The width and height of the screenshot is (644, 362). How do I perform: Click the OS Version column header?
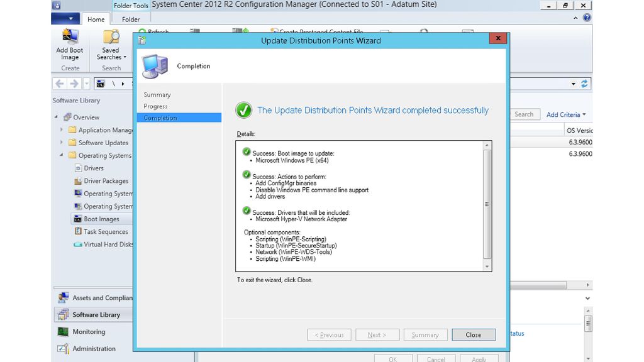pyautogui.click(x=579, y=131)
